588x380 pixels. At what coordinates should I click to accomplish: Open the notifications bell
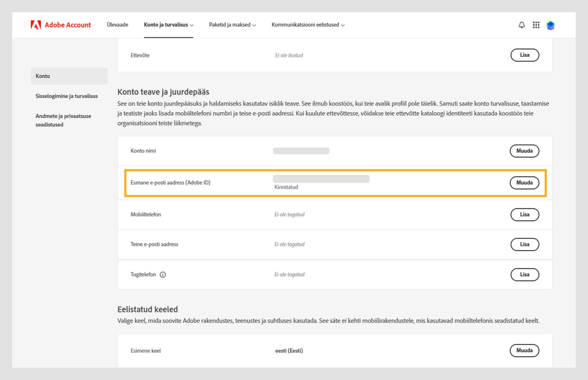[x=522, y=25]
